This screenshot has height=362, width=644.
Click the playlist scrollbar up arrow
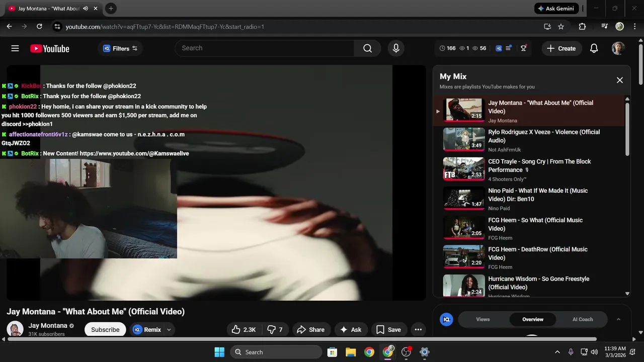[627, 99]
